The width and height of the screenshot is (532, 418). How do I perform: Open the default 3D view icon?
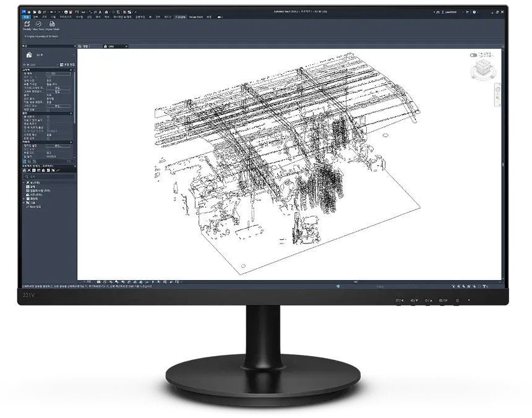pyautogui.click(x=106, y=12)
